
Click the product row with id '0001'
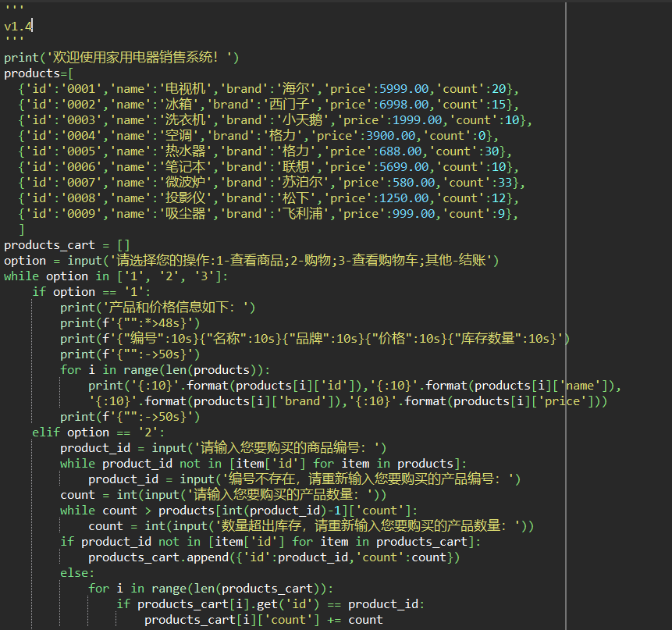point(268,89)
